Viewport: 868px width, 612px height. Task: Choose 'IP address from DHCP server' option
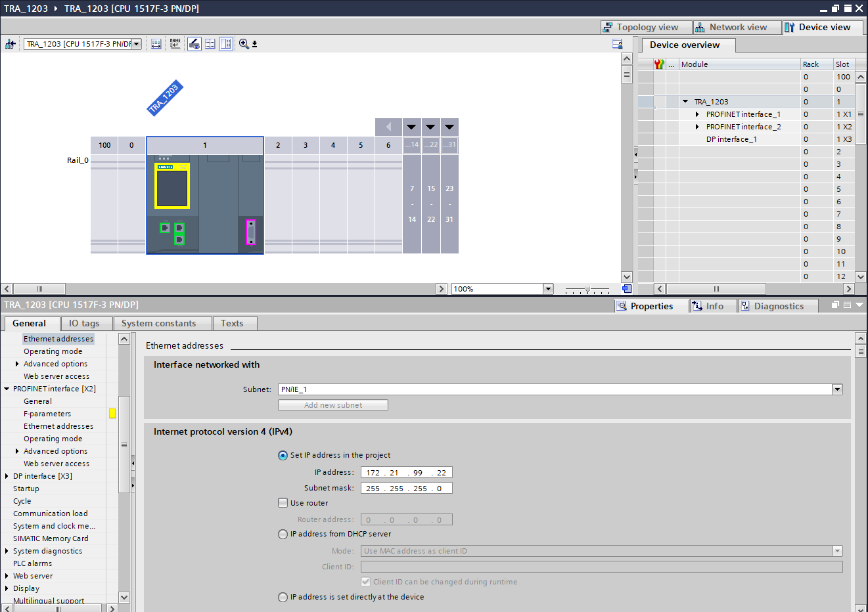pos(283,534)
